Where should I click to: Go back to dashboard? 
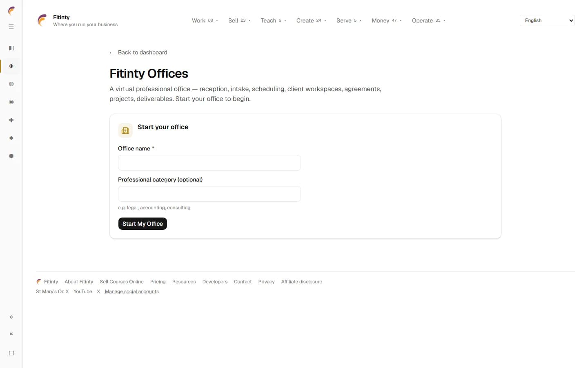click(x=138, y=52)
